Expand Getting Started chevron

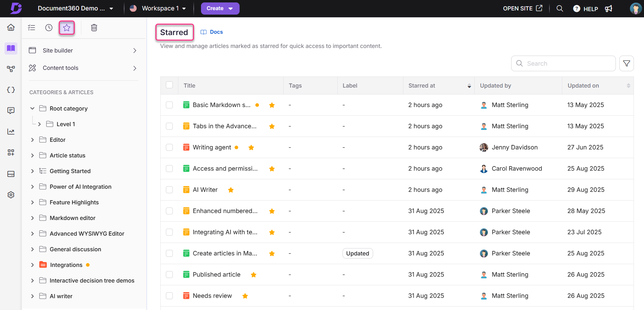pyautogui.click(x=32, y=171)
